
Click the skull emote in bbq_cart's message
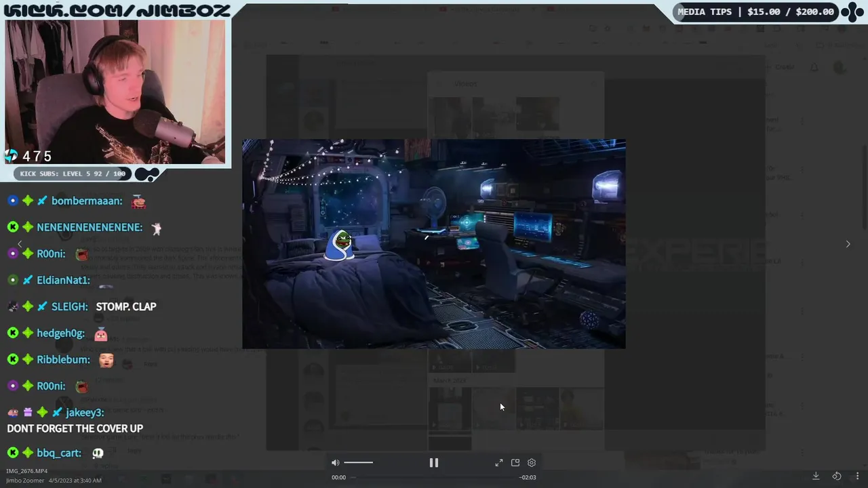[x=98, y=453]
